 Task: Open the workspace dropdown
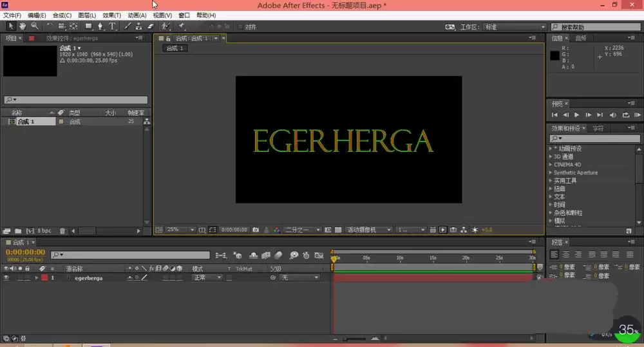tap(515, 27)
